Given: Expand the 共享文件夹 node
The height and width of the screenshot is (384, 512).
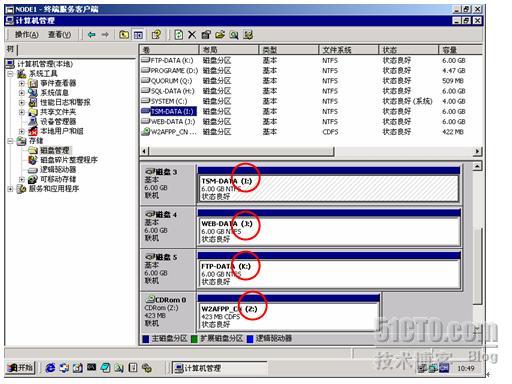Looking at the screenshot, I should click(x=21, y=112).
